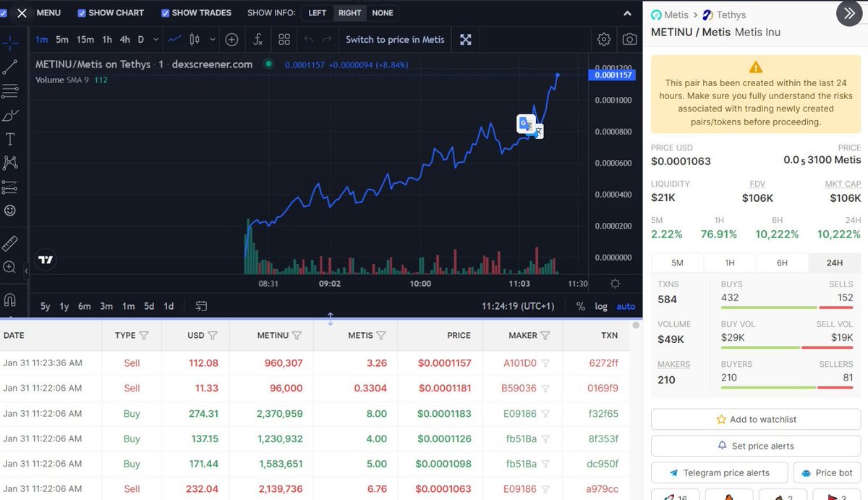
Task: Open chart settings gear
Action: [x=604, y=39]
